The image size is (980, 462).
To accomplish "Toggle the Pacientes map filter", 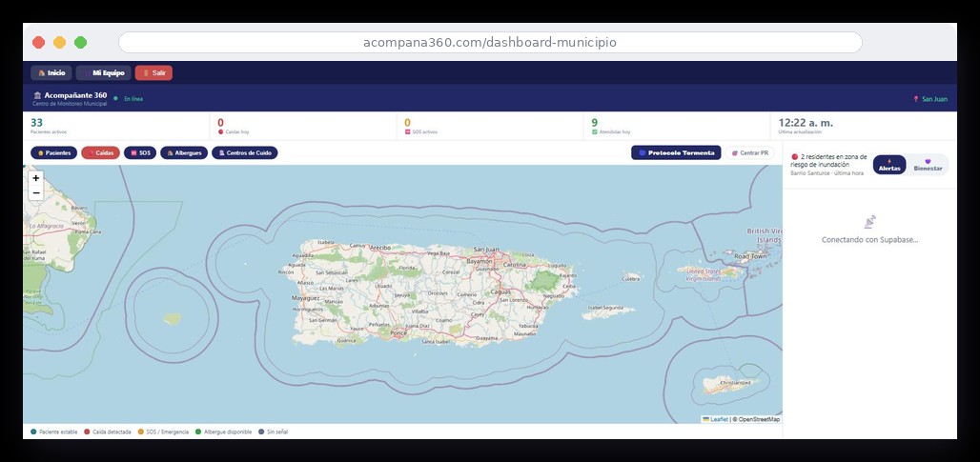I will coord(53,153).
